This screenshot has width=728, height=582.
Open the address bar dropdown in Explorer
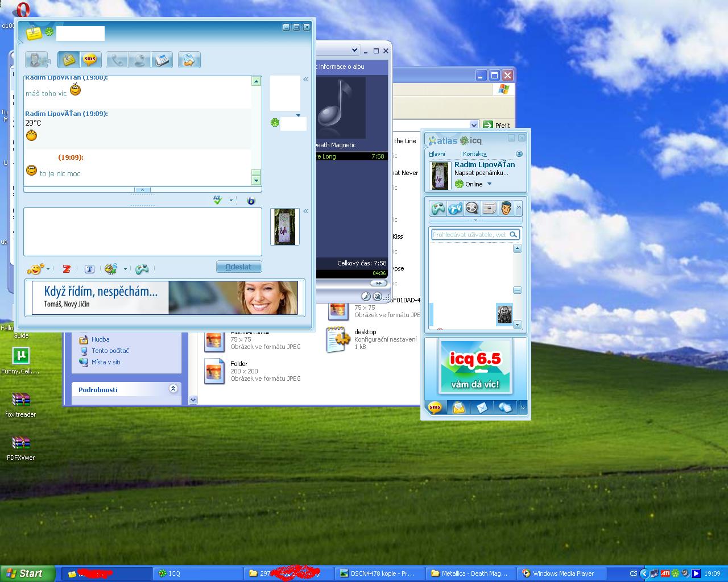point(474,125)
